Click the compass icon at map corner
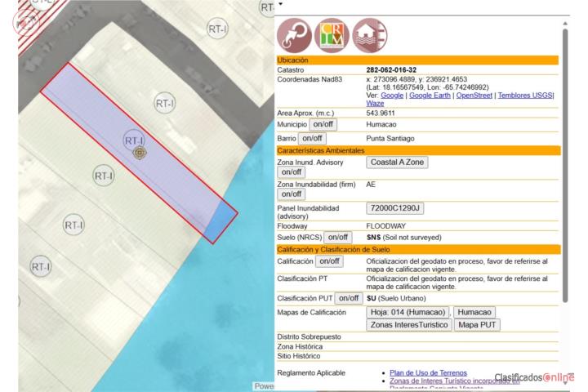588x392 pixels. pos(25,23)
